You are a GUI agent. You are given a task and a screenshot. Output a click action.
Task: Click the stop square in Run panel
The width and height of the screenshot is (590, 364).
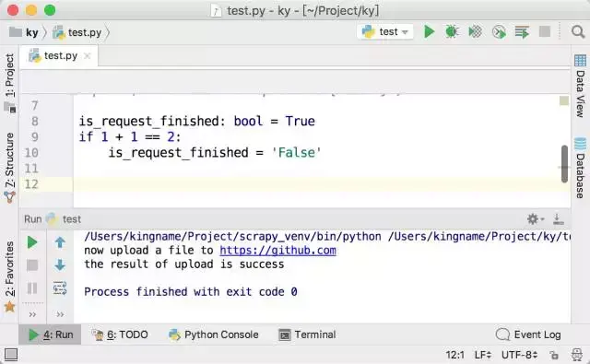pos(32,265)
